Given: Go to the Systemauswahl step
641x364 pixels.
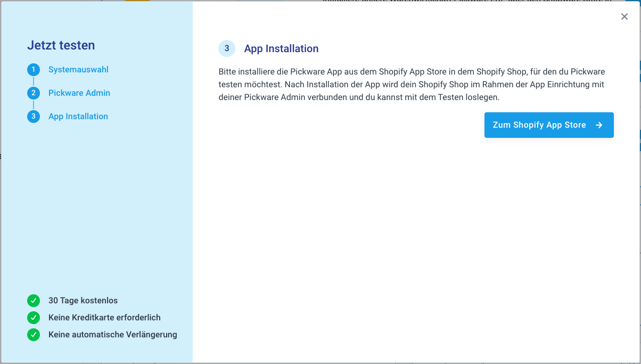Looking at the screenshot, I should click(x=78, y=70).
